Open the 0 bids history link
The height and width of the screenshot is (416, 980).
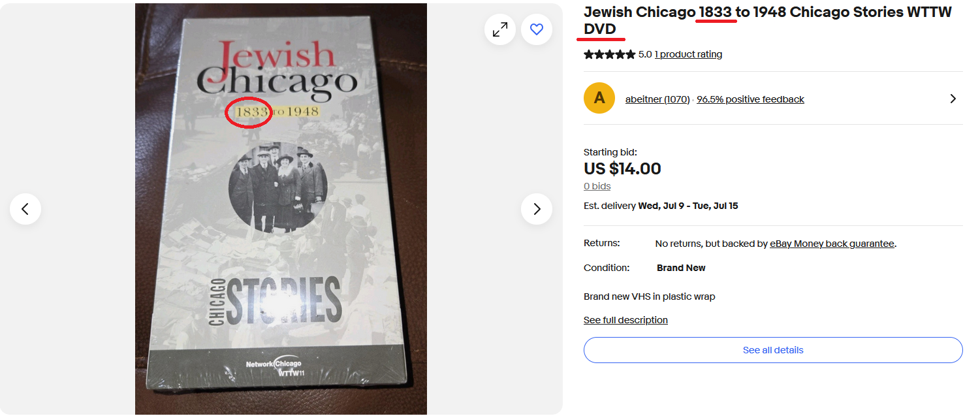click(597, 186)
